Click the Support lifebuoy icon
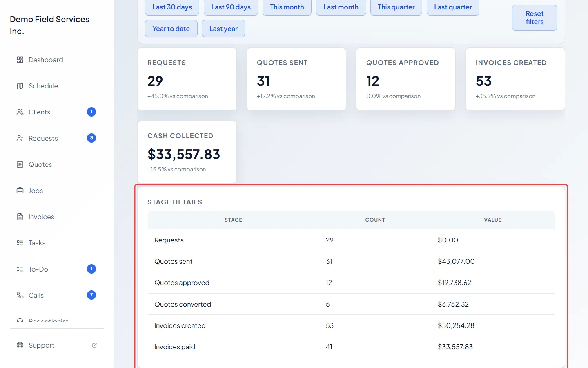588x368 pixels. (x=20, y=345)
